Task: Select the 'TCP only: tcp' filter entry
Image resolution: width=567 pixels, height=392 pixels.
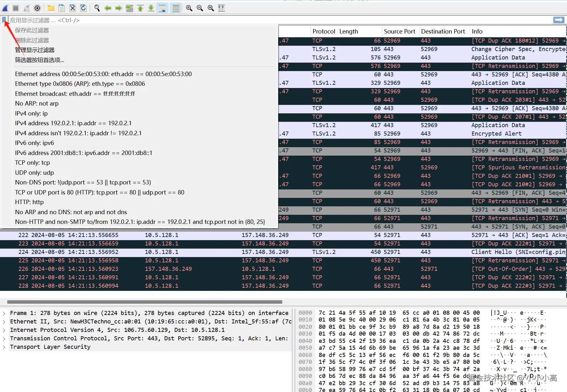Action: pyautogui.click(x=32, y=163)
